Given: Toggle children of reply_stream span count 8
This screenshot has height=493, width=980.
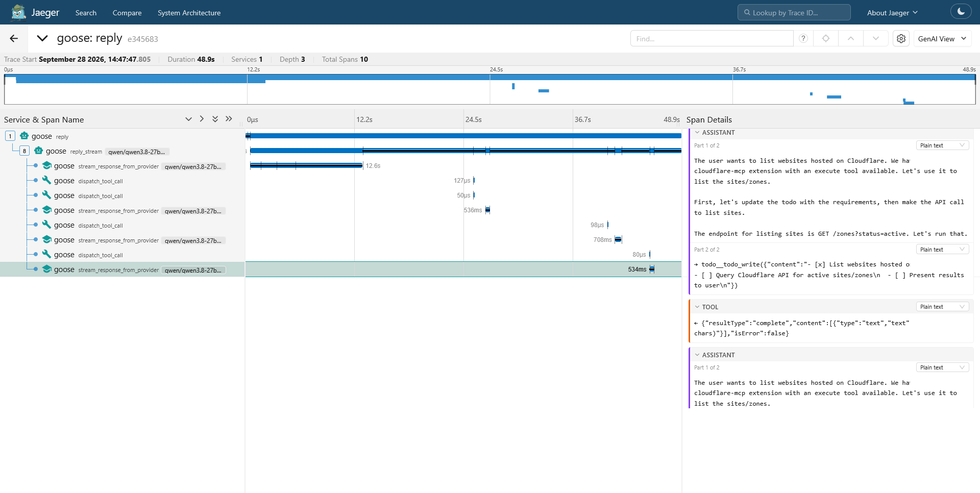Looking at the screenshot, I should click(24, 151).
